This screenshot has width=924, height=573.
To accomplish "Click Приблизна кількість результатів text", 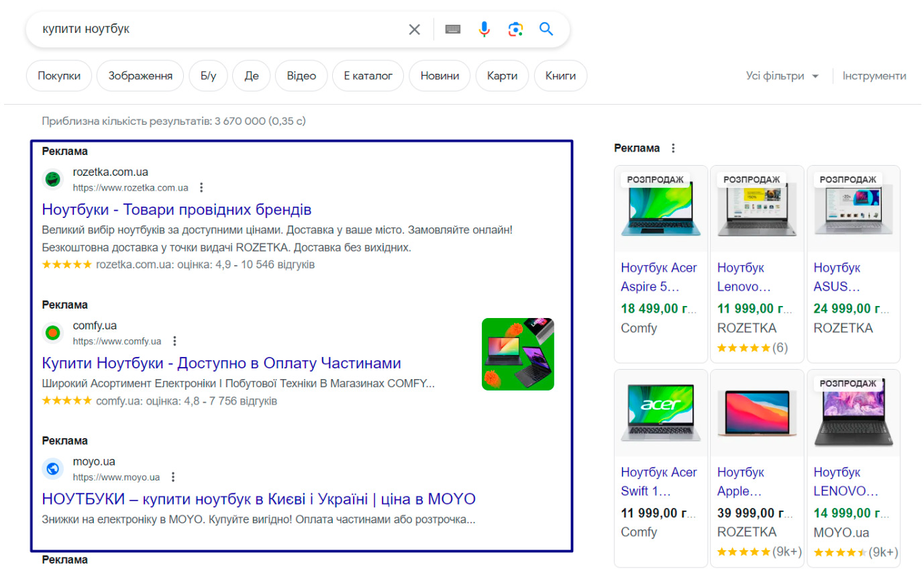I will (x=174, y=121).
